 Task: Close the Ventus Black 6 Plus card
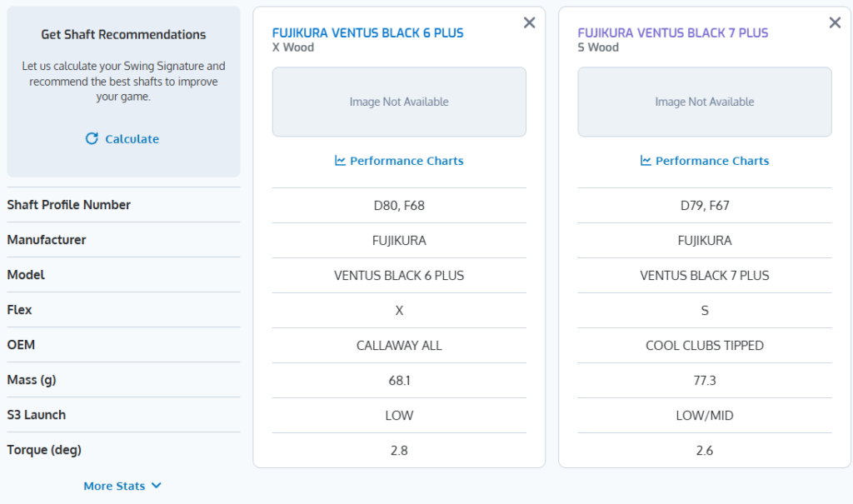(529, 22)
